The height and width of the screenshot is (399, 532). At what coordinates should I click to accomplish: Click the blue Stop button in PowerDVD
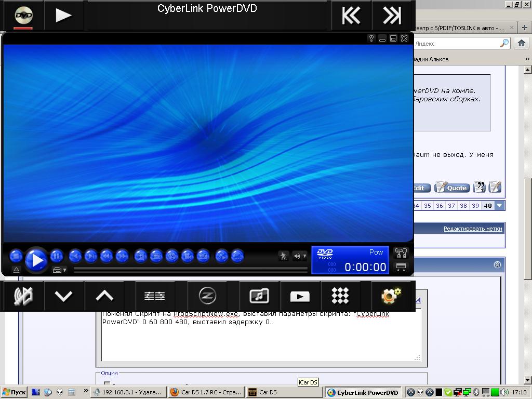coord(16,256)
